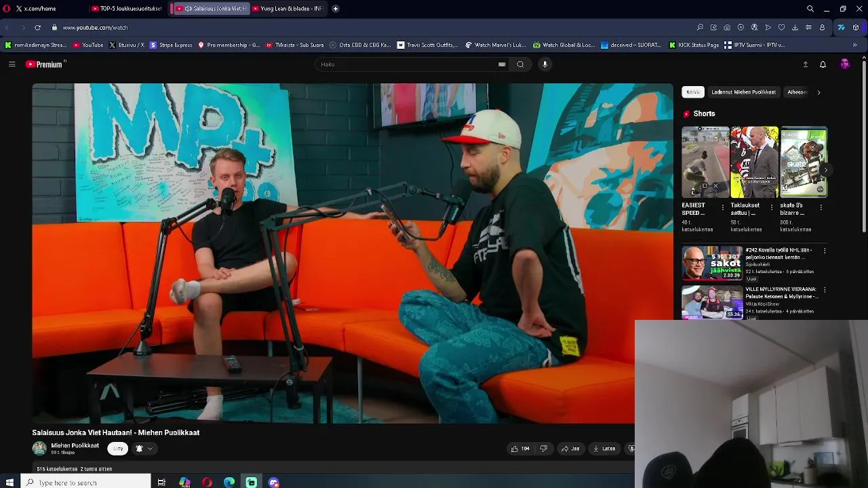This screenshot has height=488, width=868.
Task: Like the video with thumbs-up button
Action: pos(520,449)
